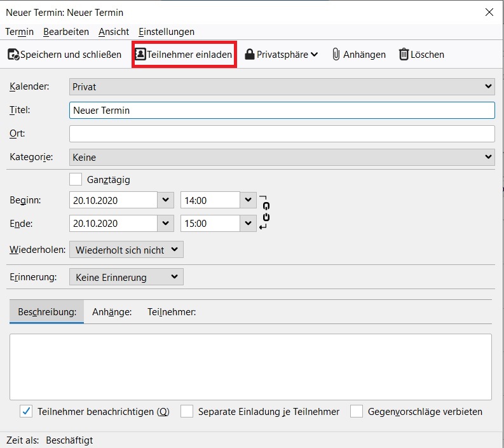Invite attendees via Teilnehmer einladen
The width and height of the screenshot is (504, 448).
coord(184,54)
